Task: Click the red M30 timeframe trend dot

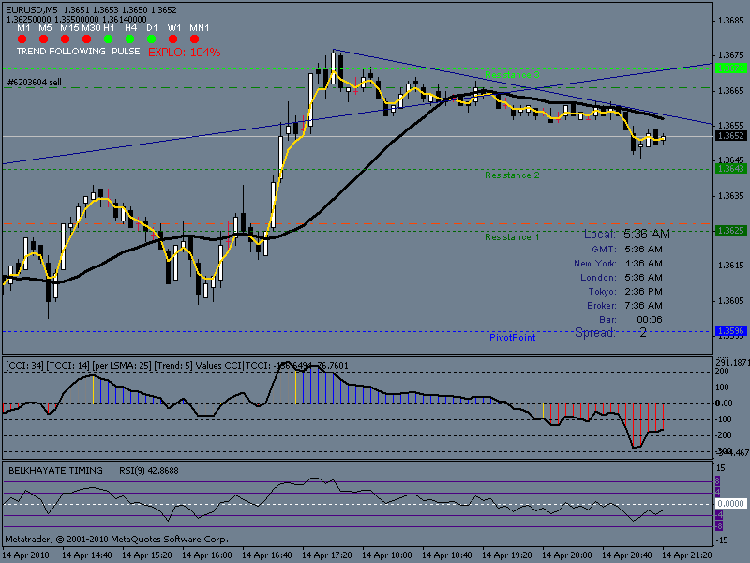Action: (87, 39)
